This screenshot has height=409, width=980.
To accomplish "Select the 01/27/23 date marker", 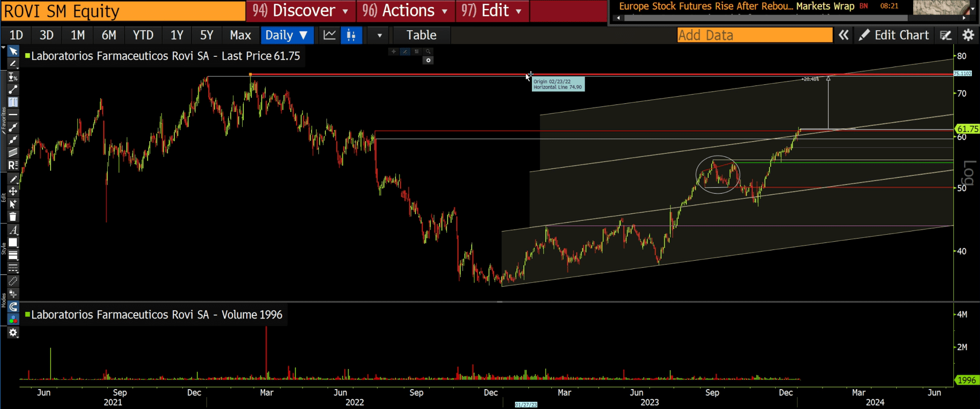I will tap(526, 404).
